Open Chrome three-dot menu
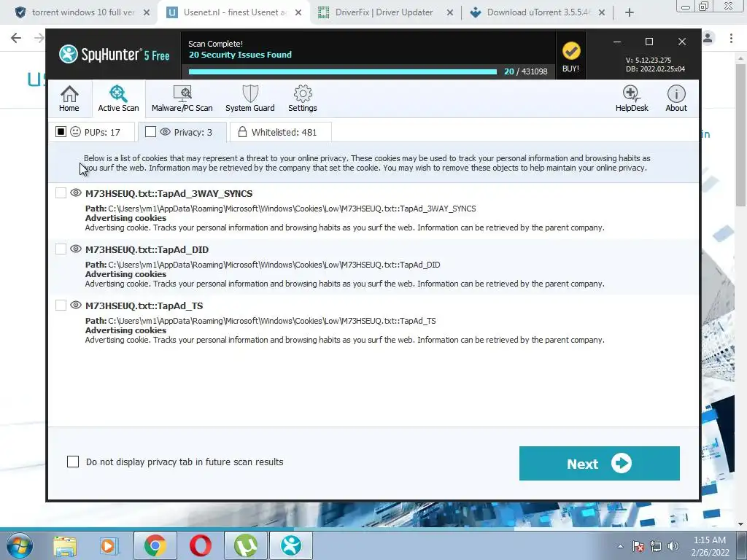Image resolution: width=747 pixels, height=560 pixels. [731, 38]
